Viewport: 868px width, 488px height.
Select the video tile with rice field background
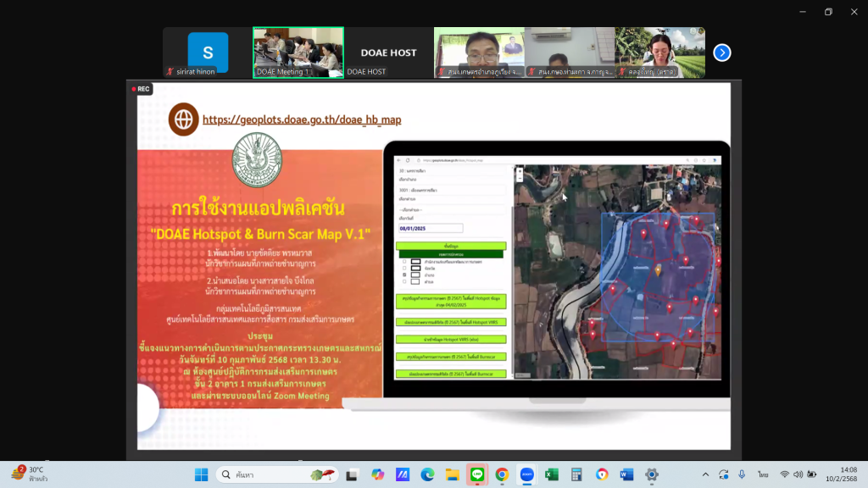point(659,53)
